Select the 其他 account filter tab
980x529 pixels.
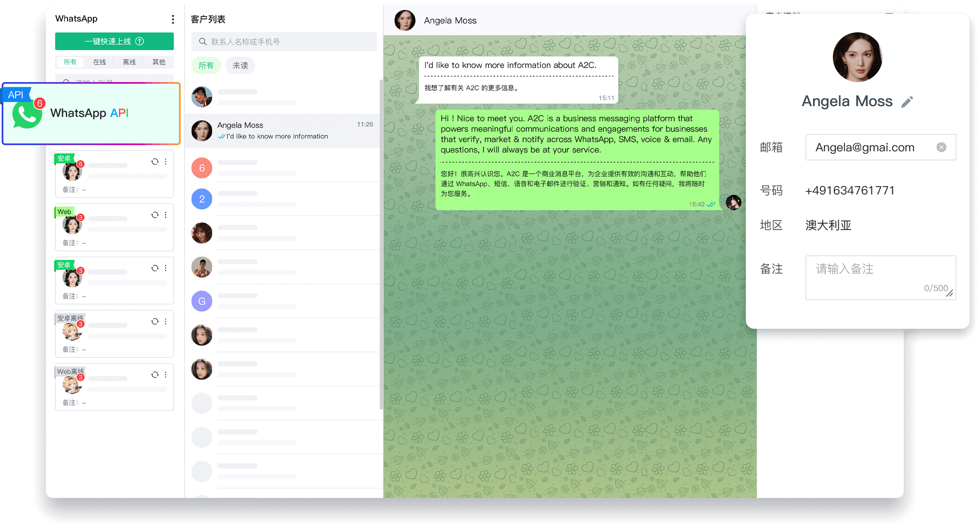tap(159, 62)
